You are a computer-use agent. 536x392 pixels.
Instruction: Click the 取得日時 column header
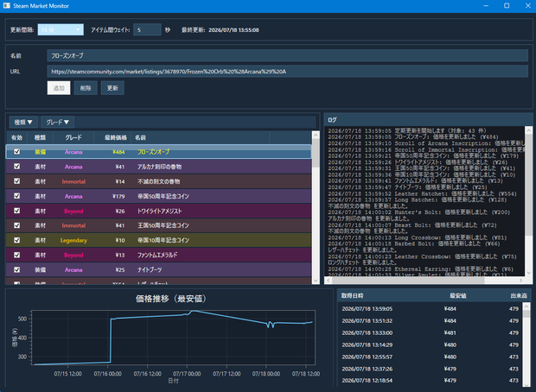[352, 295]
